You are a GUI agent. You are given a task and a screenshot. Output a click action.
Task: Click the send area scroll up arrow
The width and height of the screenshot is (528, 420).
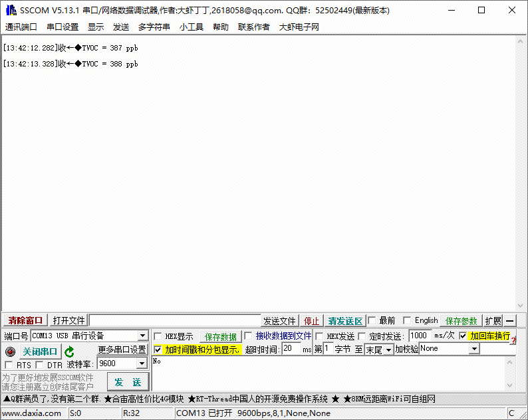(509, 362)
